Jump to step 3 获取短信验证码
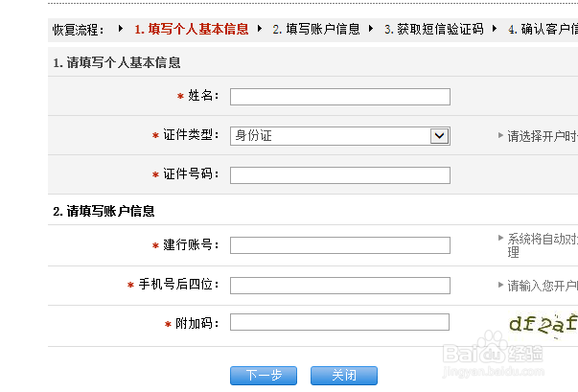 click(x=433, y=30)
